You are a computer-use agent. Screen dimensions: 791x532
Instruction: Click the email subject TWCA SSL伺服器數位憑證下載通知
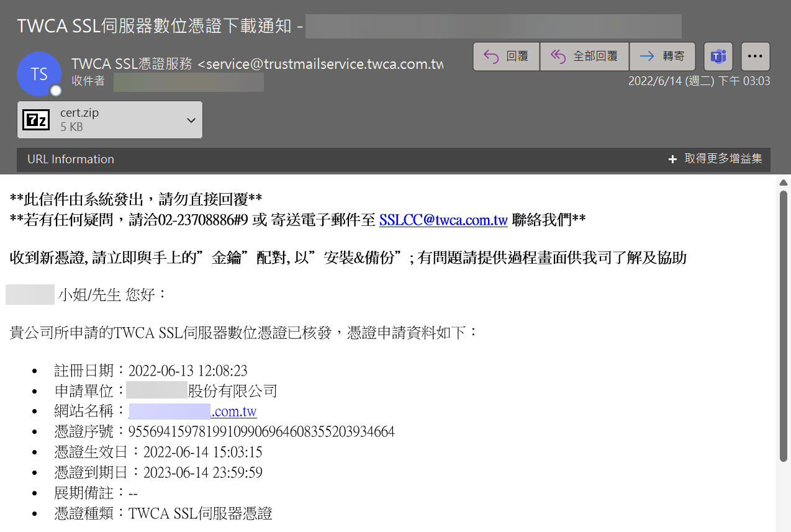pos(154,26)
